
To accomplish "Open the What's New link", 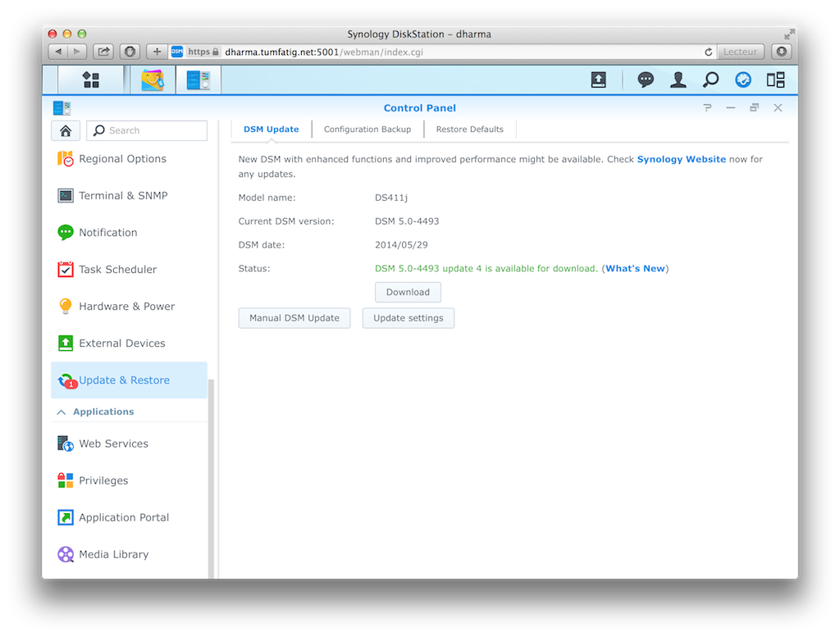I will (x=636, y=269).
